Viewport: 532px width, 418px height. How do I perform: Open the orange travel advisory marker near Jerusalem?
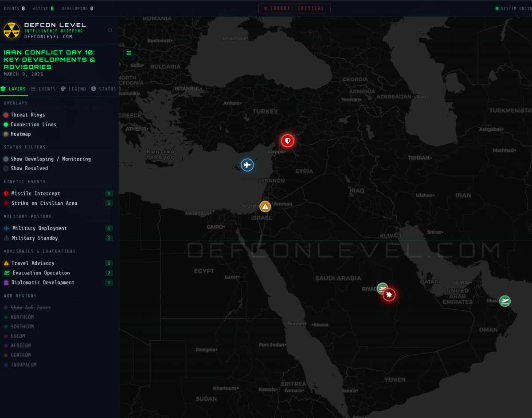265,207
